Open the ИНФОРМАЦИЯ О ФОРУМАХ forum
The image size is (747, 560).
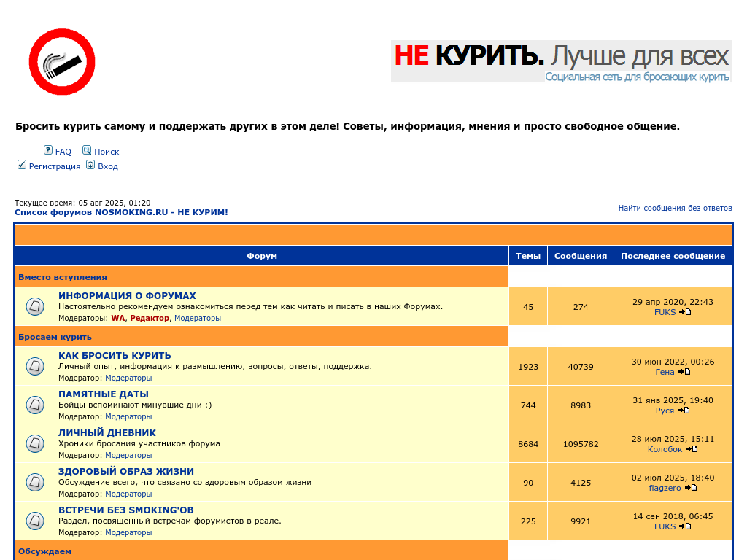127,296
